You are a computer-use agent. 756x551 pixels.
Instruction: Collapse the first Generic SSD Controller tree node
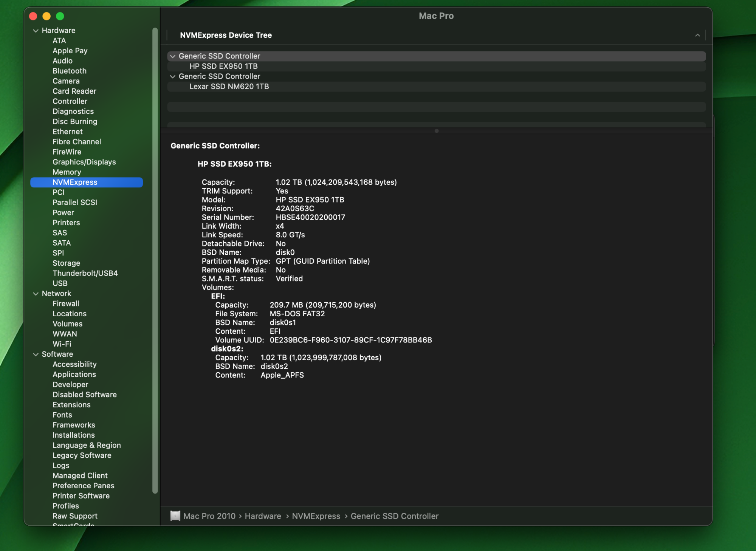(173, 56)
